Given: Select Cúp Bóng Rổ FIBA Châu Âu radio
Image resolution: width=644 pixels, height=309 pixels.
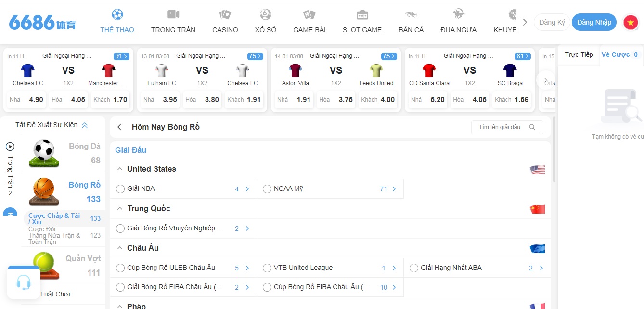Looking at the screenshot, I should [x=267, y=287].
